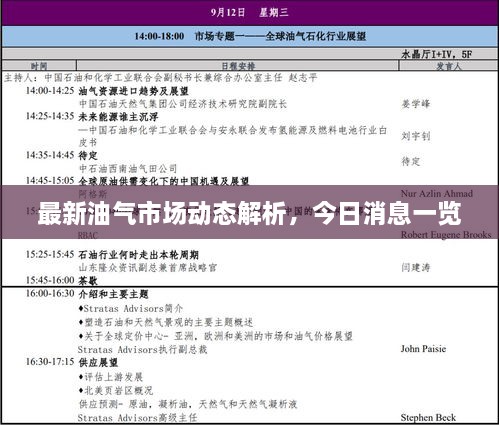The image size is (499, 425).
Task: Click speaker Robert Eugene Brooks
Action: coord(446,235)
